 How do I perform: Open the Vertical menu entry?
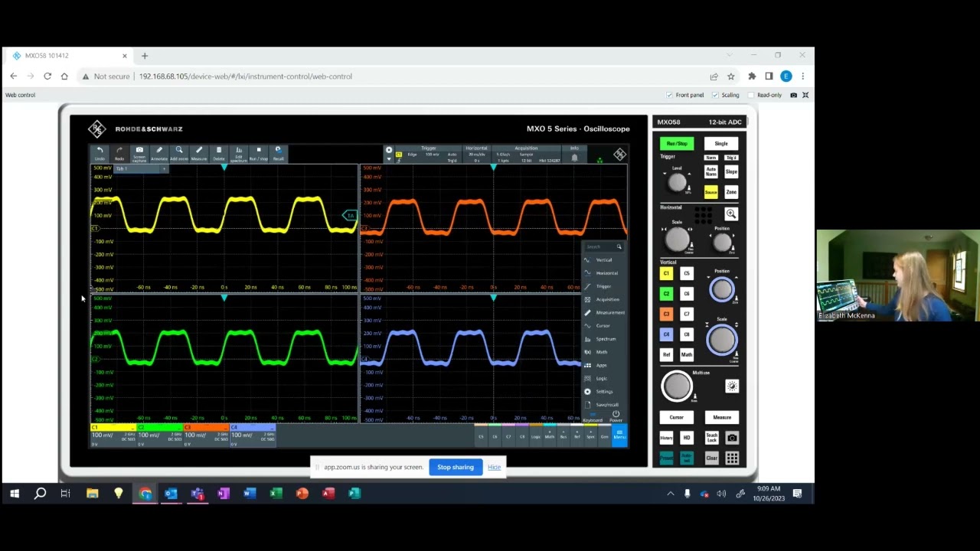[x=604, y=260]
